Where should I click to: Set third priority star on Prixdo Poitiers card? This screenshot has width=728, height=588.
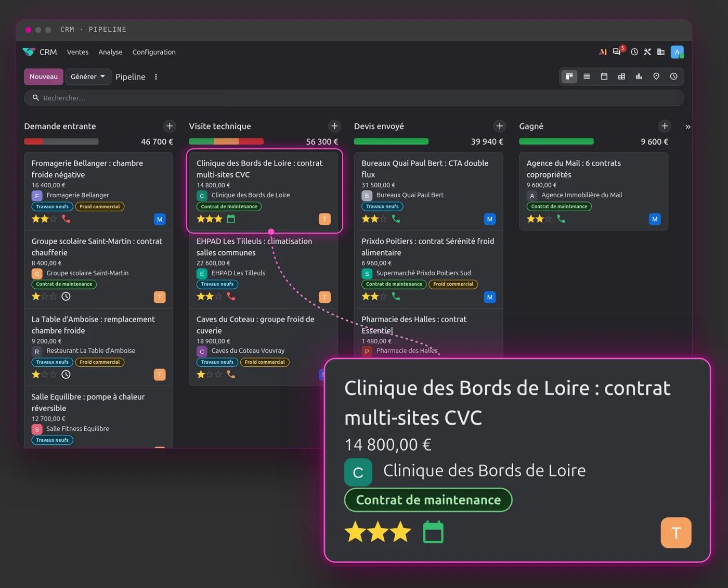[x=383, y=297]
